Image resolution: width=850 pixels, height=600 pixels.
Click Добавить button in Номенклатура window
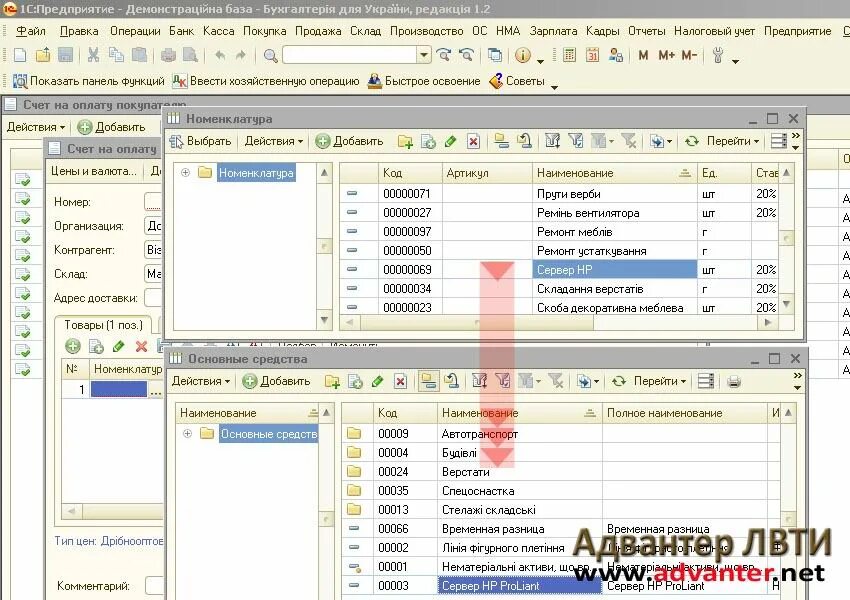click(350, 141)
